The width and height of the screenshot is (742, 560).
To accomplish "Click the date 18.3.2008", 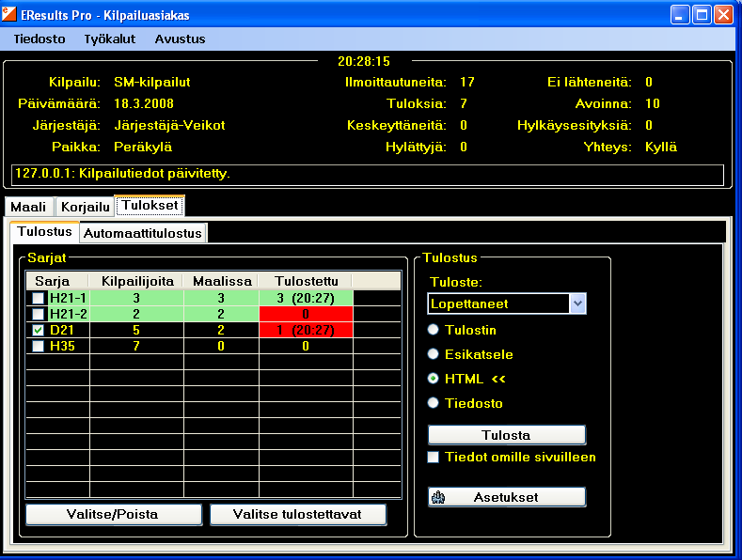I will tap(143, 103).
